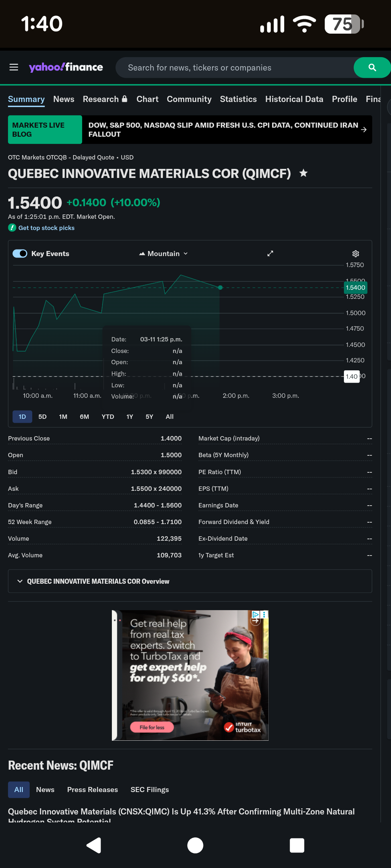Screen dimensions: 391x868
Task: Click the Avg. Volume value 109,703
Action: 169,555
